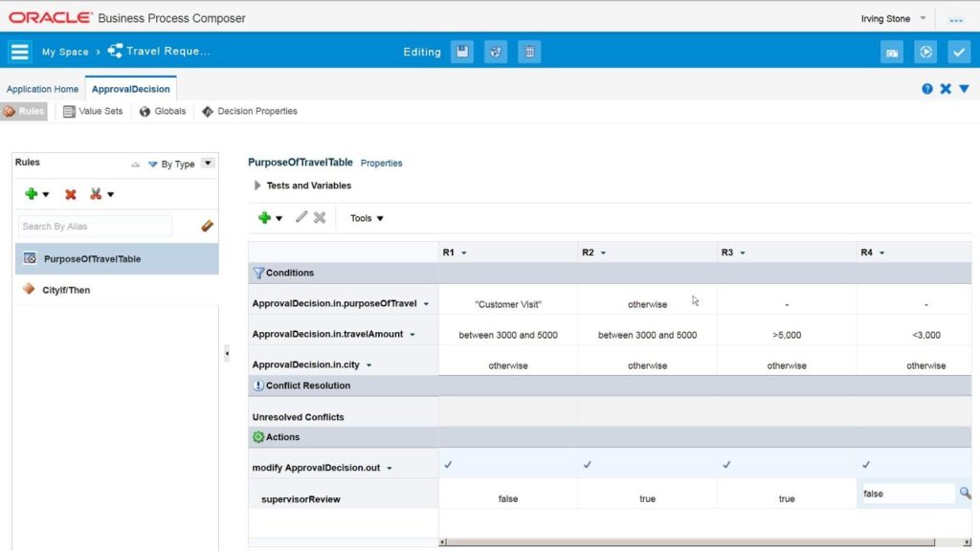Open the Tools dropdown menu
Viewport: 980px width, 551px height.
(367, 218)
